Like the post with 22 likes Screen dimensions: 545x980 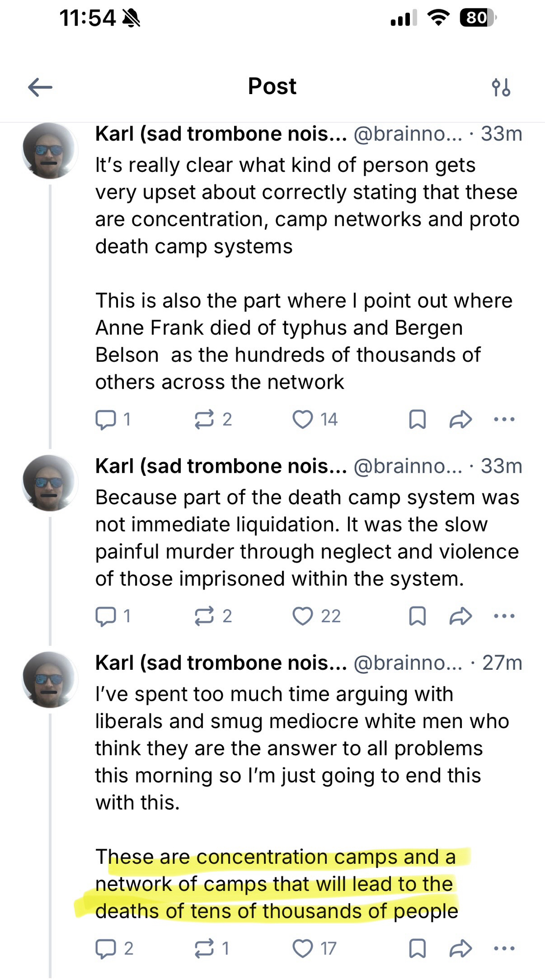coord(303,616)
